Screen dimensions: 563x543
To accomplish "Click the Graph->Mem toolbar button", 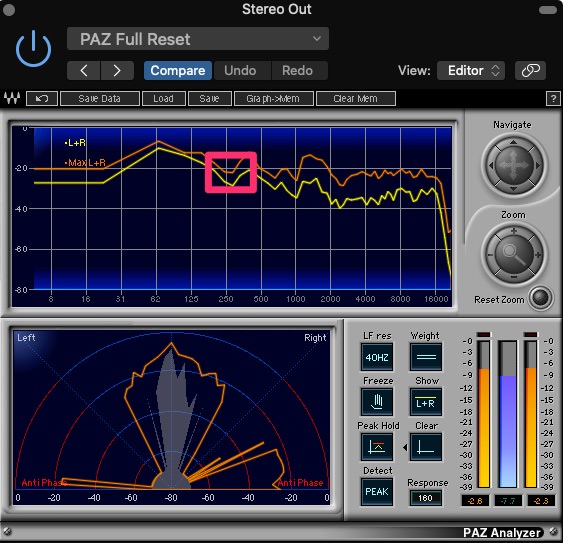I will click(x=273, y=98).
